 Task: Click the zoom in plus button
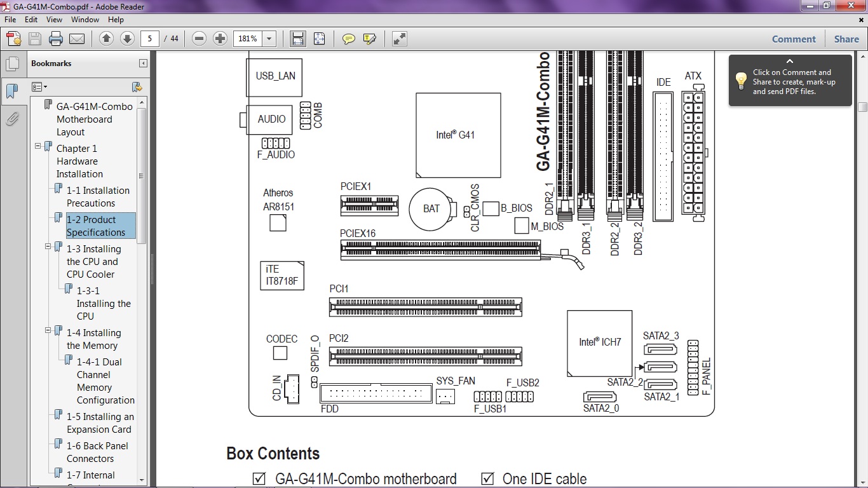220,39
